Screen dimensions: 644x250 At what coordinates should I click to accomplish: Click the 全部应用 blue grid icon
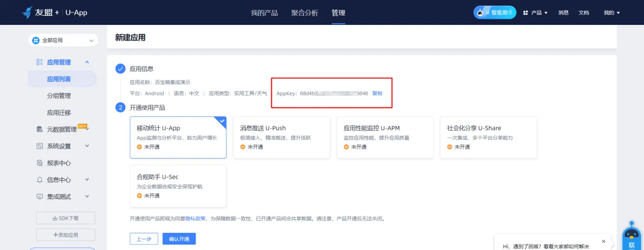coord(36,41)
